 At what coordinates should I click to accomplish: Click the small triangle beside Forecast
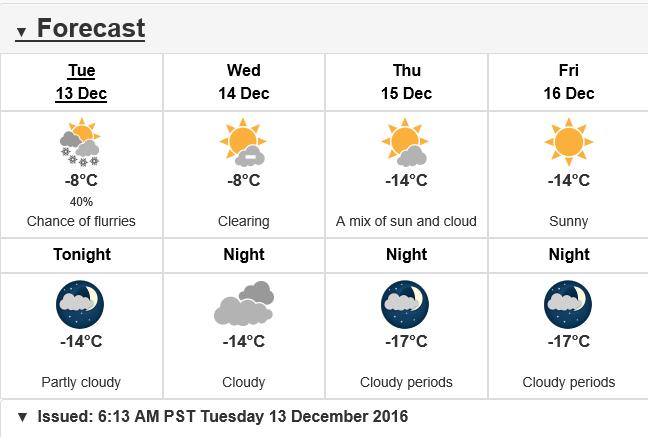click(x=21, y=31)
